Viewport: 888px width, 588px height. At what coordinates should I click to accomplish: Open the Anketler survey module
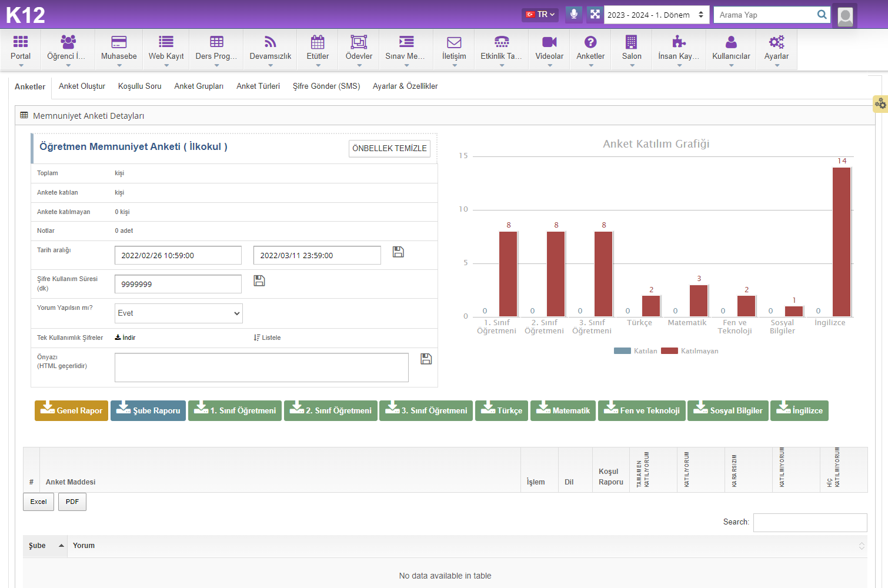590,49
